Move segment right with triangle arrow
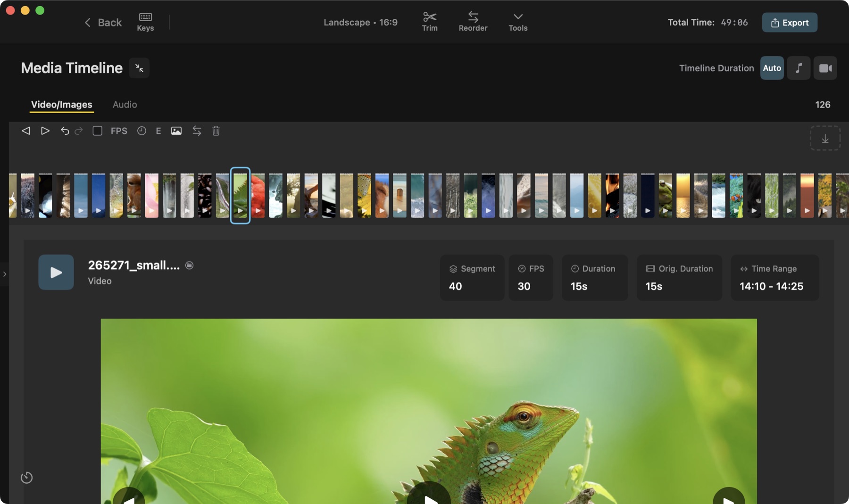Image resolution: width=849 pixels, height=504 pixels. pyautogui.click(x=45, y=131)
